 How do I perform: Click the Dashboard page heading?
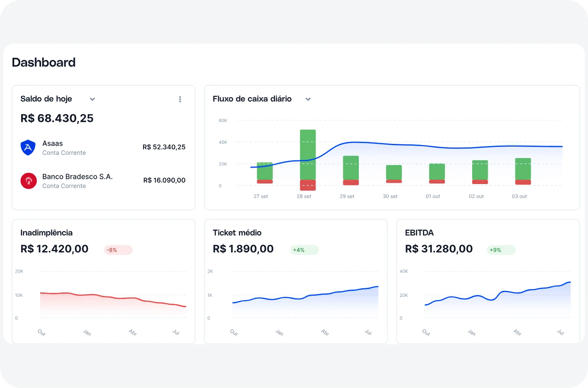click(x=44, y=63)
